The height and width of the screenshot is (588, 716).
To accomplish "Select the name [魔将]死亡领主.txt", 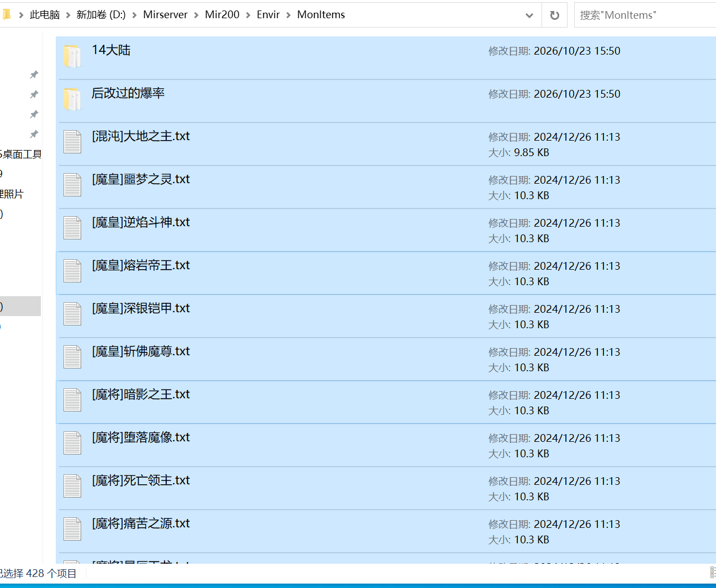I will pyautogui.click(x=141, y=480).
